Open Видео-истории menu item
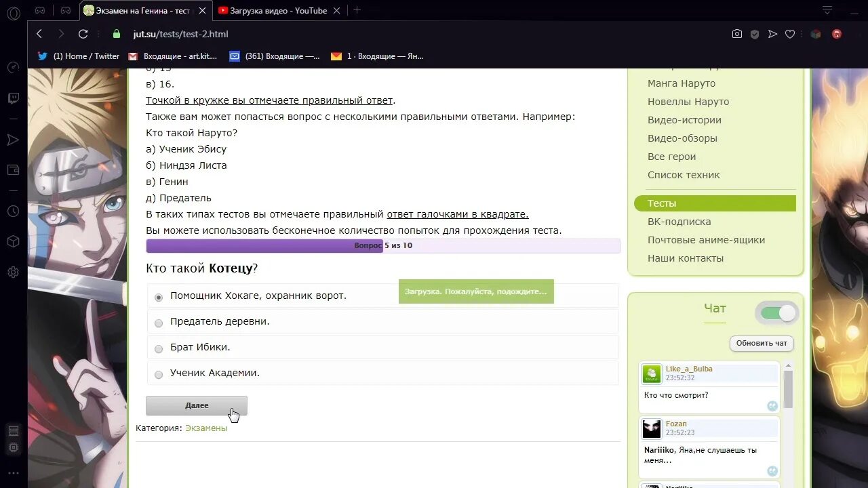 (x=684, y=120)
